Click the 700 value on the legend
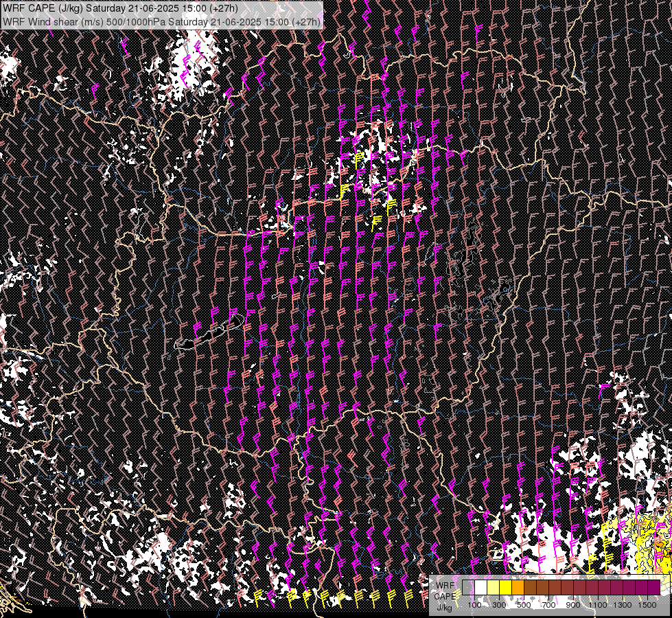672x618 pixels. (548, 605)
